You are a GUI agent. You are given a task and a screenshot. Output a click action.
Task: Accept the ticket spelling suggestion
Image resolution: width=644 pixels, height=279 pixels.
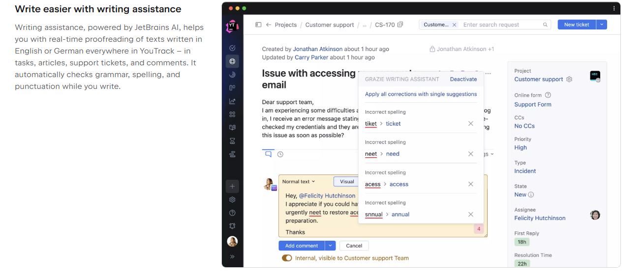tap(393, 124)
